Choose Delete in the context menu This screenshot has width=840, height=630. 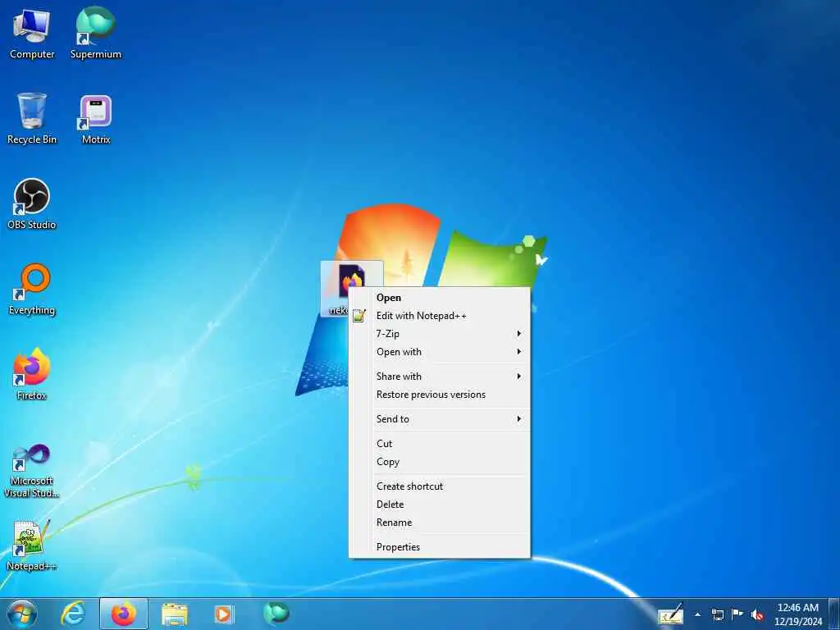pos(440,504)
